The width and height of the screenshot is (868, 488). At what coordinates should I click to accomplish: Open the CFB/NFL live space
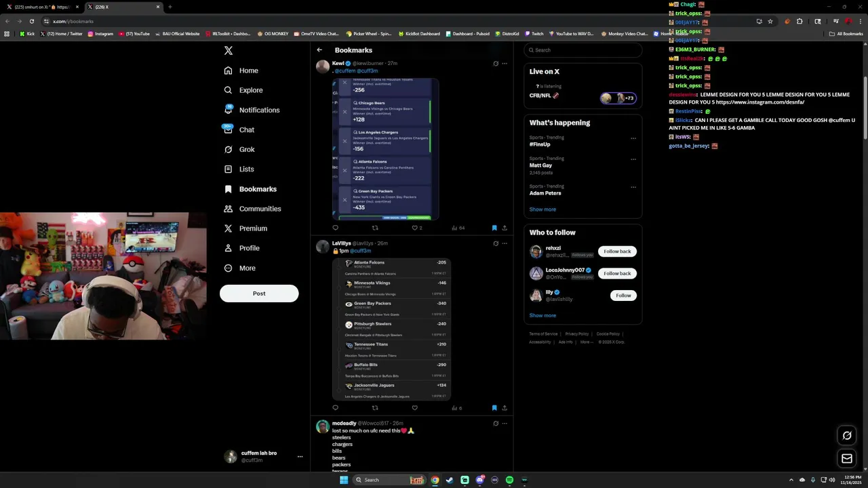pyautogui.click(x=583, y=95)
